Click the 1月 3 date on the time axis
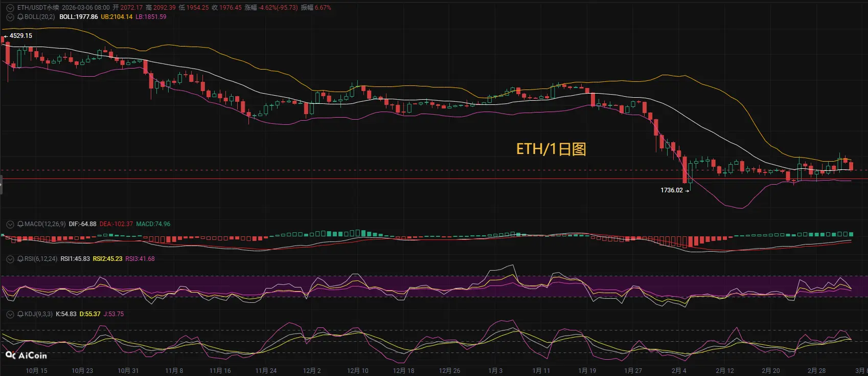The height and width of the screenshot is (376, 868). coord(495,371)
